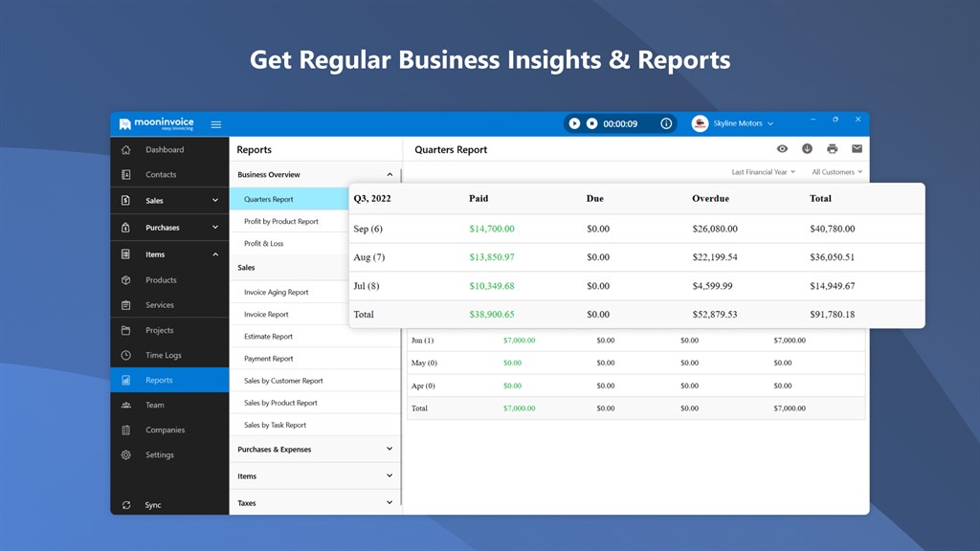This screenshot has width=980, height=551.
Task: Email the Quarters Report
Action: pos(857,148)
